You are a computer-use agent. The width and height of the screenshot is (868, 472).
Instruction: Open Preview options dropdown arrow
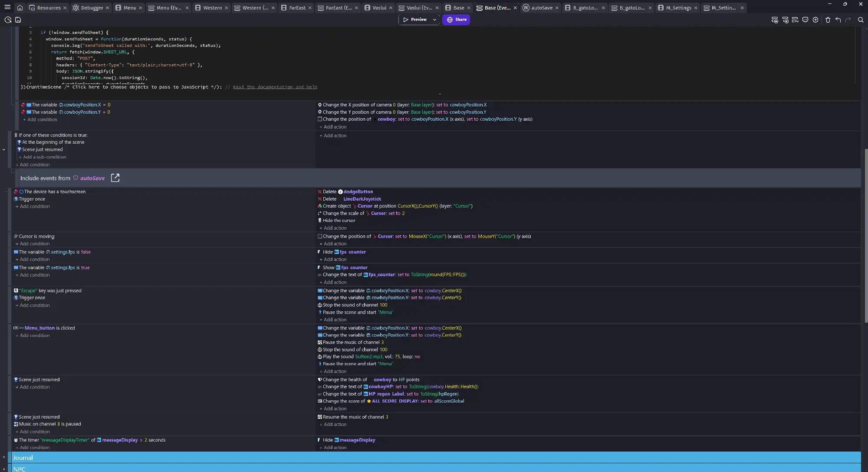click(x=434, y=20)
